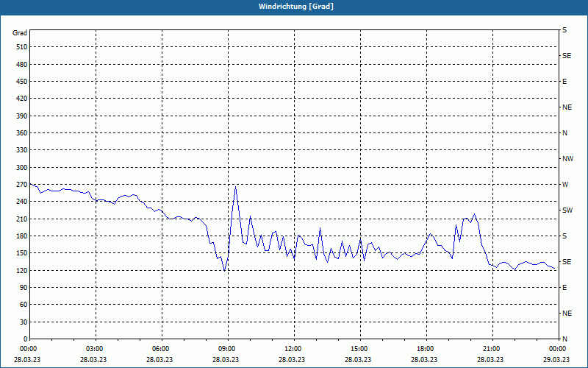Select the 300 value on the left axis
The width and height of the screenshot is (588, 368).
click(x=22, y=168)
